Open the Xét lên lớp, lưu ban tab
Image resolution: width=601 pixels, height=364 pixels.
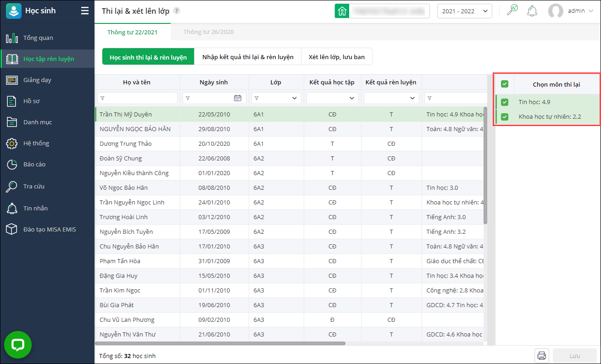pyautogui.click(x=336, y=57)
